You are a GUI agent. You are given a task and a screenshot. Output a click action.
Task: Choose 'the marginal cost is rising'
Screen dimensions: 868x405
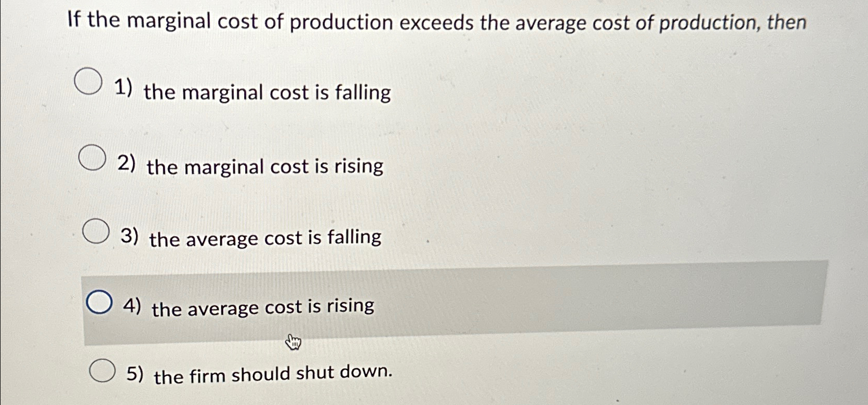coord(263,167)
